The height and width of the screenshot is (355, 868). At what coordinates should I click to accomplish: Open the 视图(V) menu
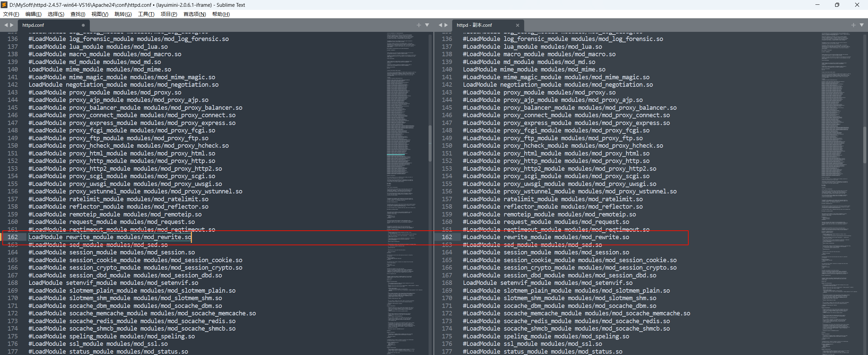point(100,14)
